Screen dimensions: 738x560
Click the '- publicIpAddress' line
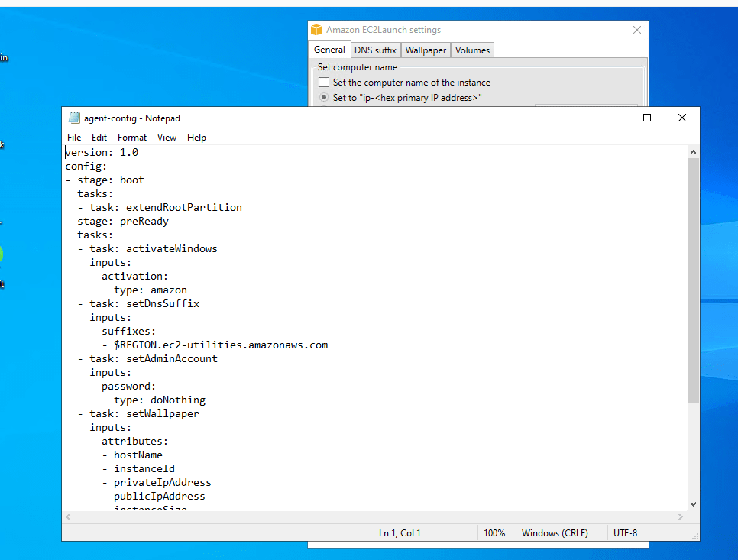coord(154,496)
